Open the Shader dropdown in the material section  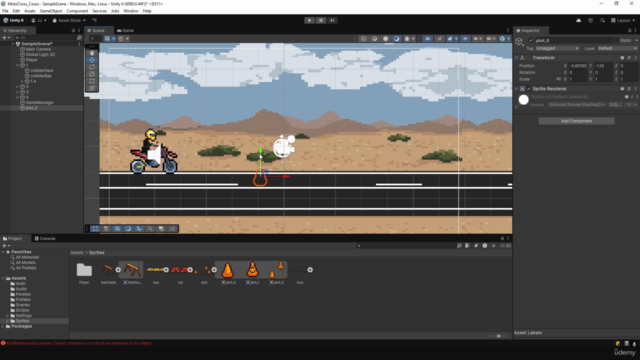coord(576,105)
